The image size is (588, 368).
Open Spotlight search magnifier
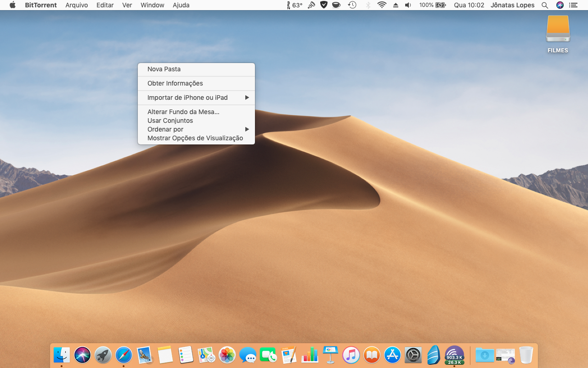click(545, 5)
